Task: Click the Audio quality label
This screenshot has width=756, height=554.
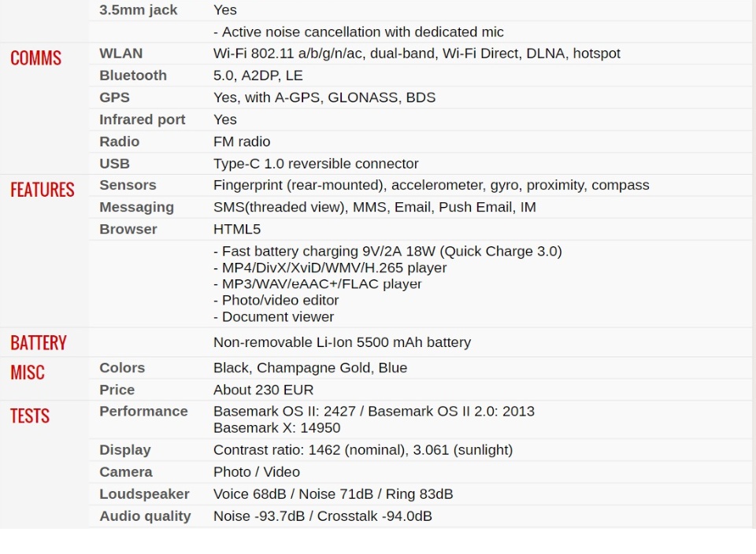Action: coord(145,516)
